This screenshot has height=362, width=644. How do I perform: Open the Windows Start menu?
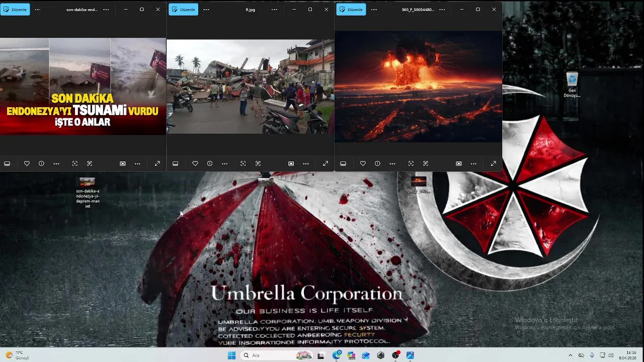point(231,355)
